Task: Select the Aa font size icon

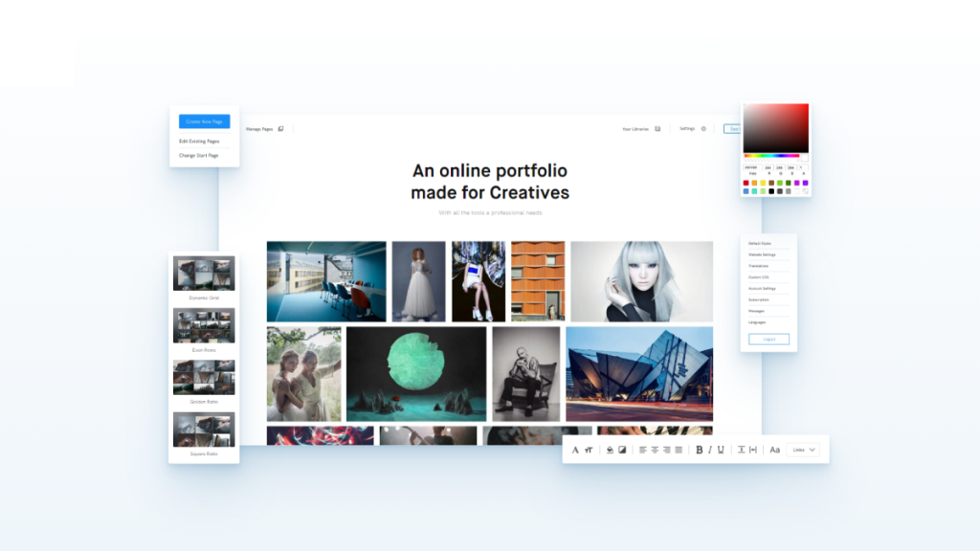Action: 774,450
